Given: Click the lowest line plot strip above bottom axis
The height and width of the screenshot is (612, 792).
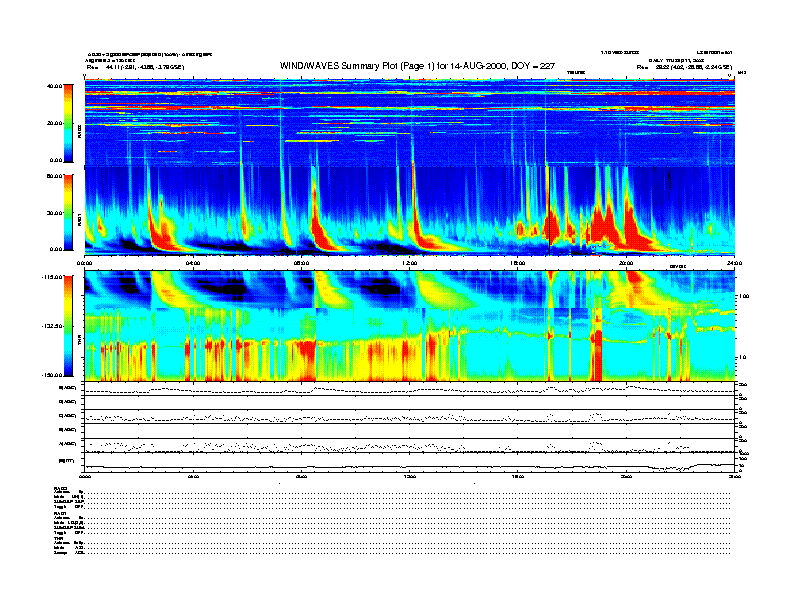Looking at the screenshot, I should tap(410, 462).
